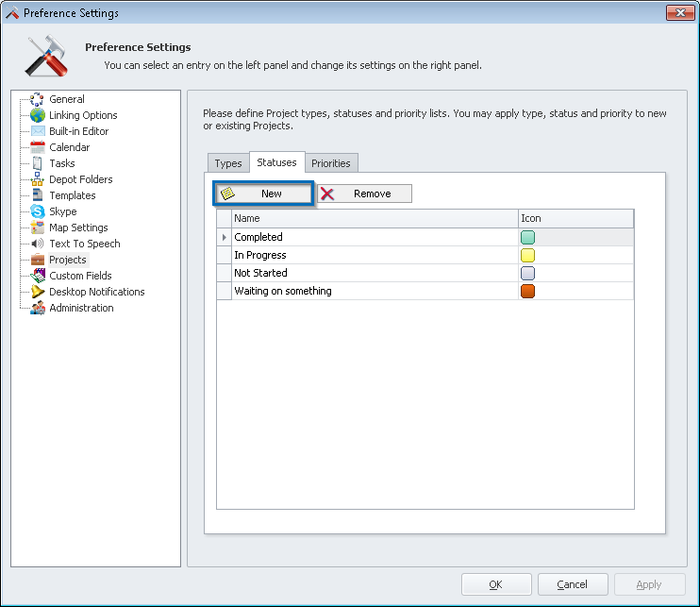Click the yellow In Progress icon swatch
700x607 pixels.
coord(527,256)
